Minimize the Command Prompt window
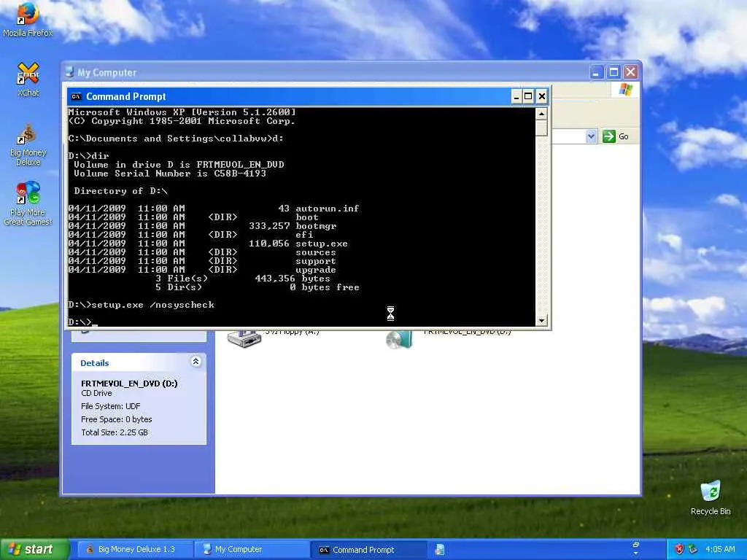The image size is (747, 560). pyautogui.click(x=516, y=97)
